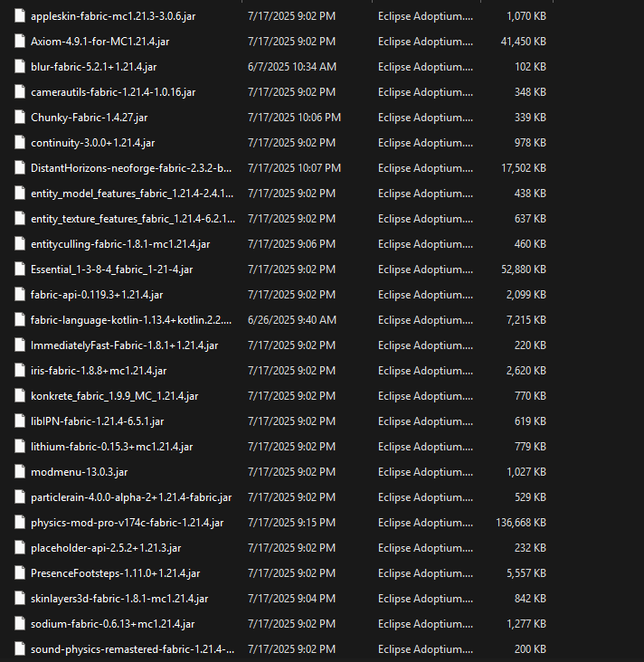Select sodium-fabric-0.6.13+mc1.21.4.jar name
The width and height of the screenshot is (644, 662).
[113, 624]
